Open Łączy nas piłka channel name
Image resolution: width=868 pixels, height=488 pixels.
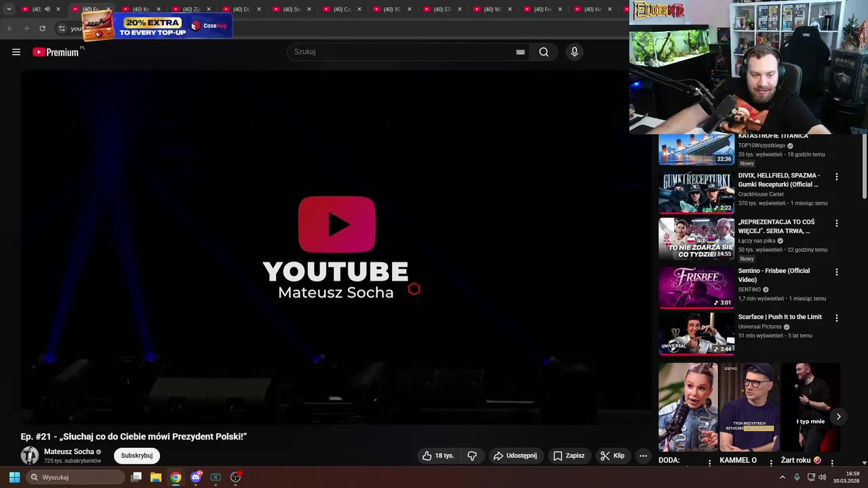click(757, 241)
